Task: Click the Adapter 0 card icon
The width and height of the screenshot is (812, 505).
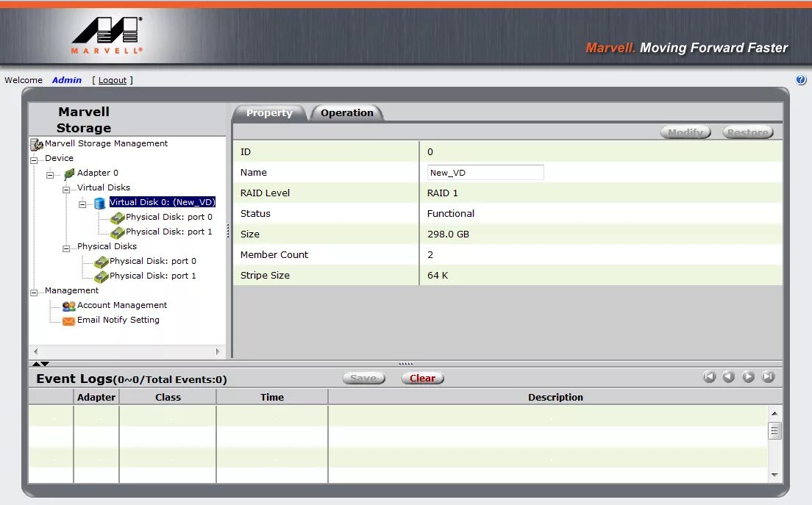Action: point(69,173)
